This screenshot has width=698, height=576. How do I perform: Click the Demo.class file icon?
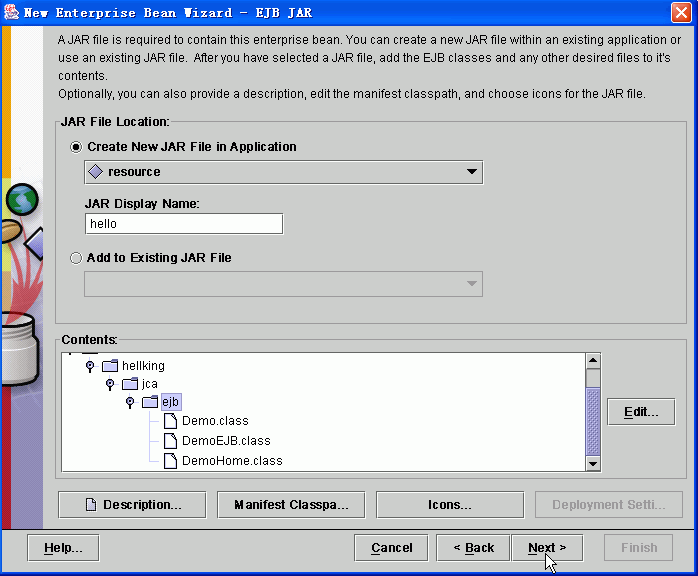(170, 421)
